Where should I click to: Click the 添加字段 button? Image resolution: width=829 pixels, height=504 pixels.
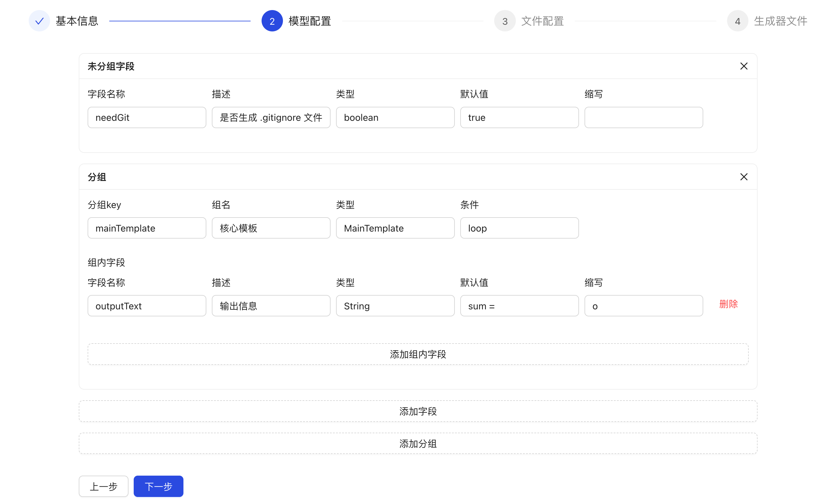coord(418,411)
